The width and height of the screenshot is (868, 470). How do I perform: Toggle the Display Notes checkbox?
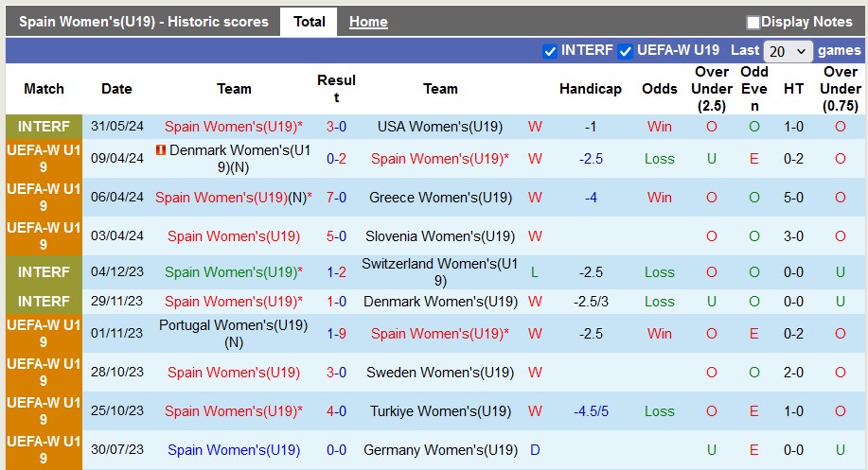click(x=753, y=22)
